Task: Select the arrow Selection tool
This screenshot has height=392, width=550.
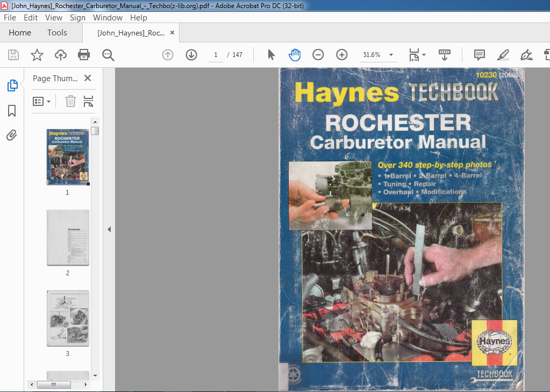Action: pos(271,55)
